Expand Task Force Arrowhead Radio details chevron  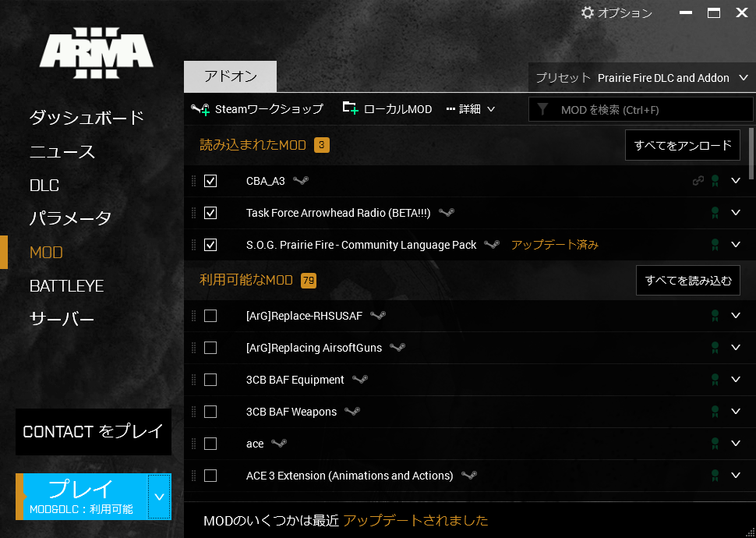735,212
